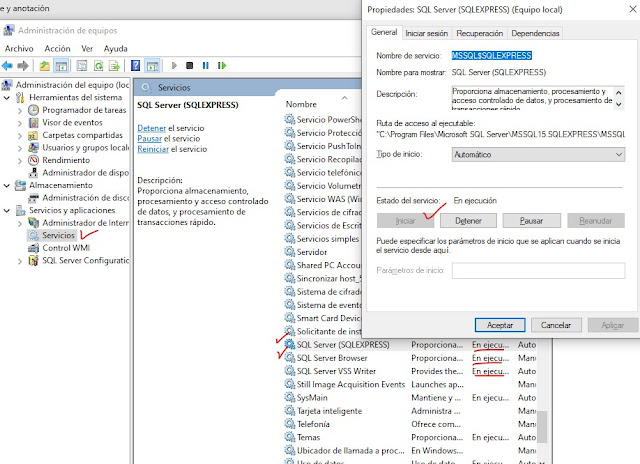Click the Administrador de dispositivos icon
This screenshot has height=464, width=640.
click(x=33, y=173)
